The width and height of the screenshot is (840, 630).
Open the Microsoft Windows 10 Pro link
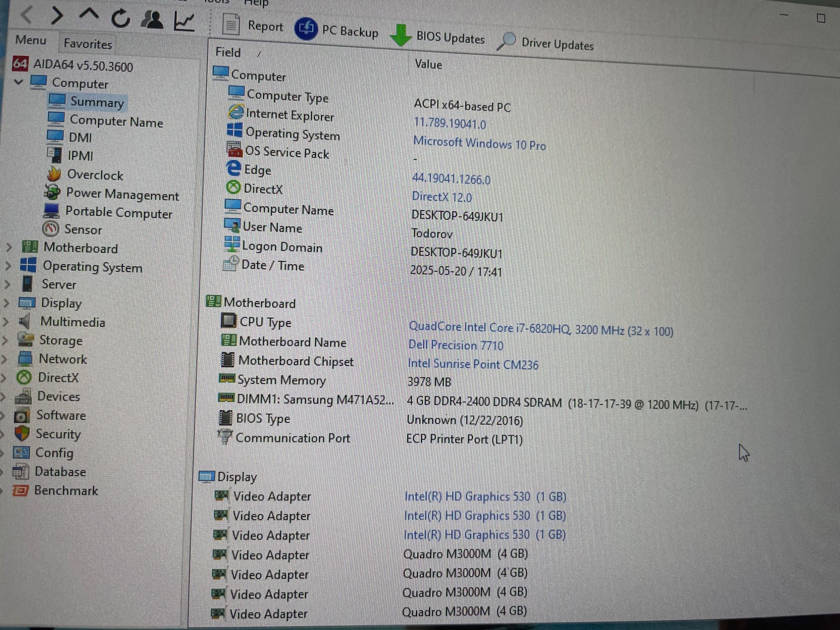[479, 143]
